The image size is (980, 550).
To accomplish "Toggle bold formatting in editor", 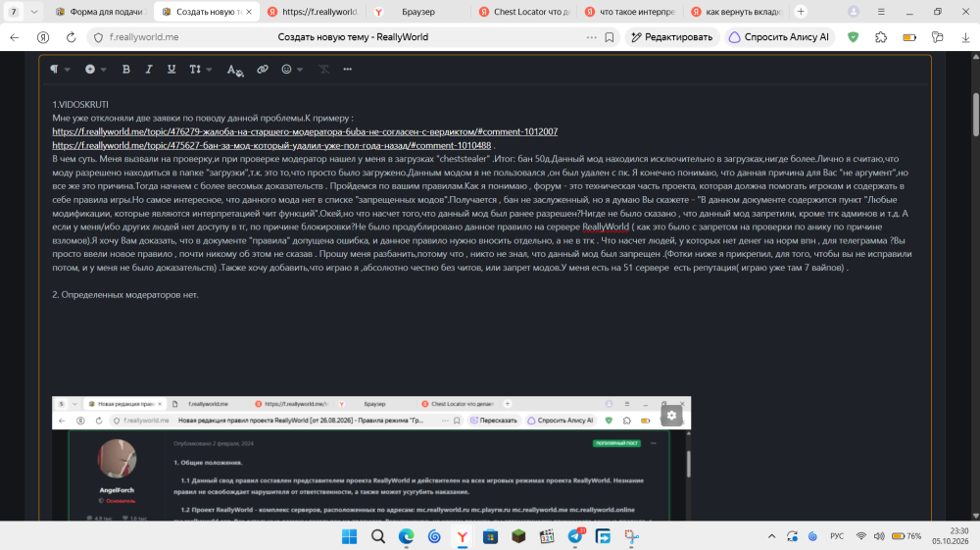I will [x=126, y=70].
